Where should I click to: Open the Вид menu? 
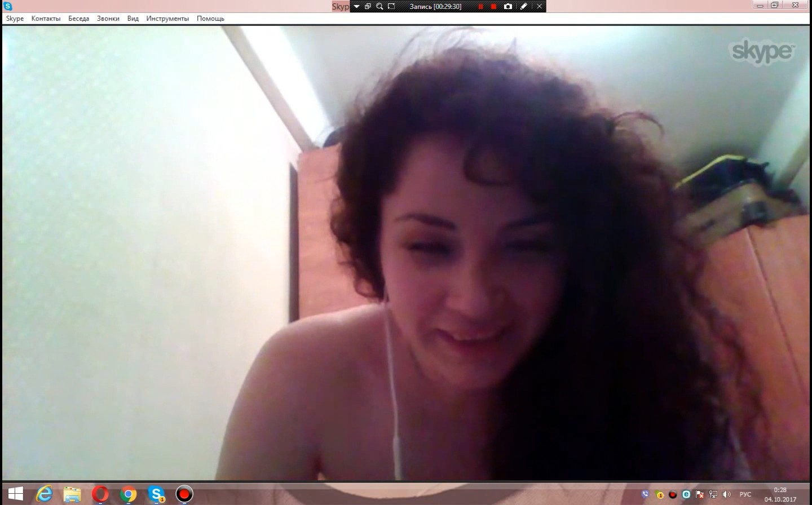click(133, 19)
